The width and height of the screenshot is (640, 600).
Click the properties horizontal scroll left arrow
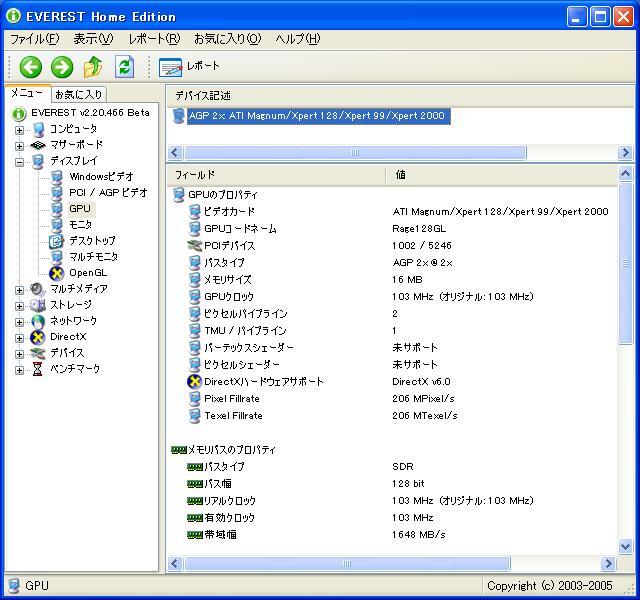175,564
